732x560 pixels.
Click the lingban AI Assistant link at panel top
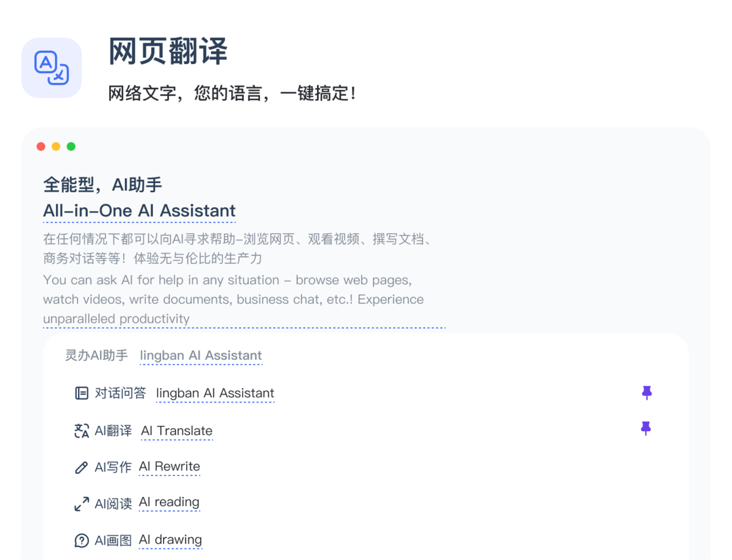pyautogui.click(x=201, y=356)
